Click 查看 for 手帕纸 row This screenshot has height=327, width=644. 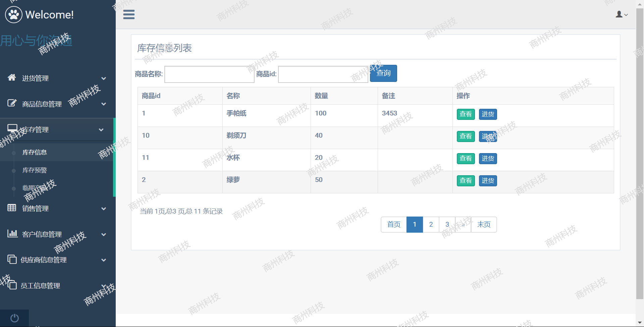(x=466, y=114)
